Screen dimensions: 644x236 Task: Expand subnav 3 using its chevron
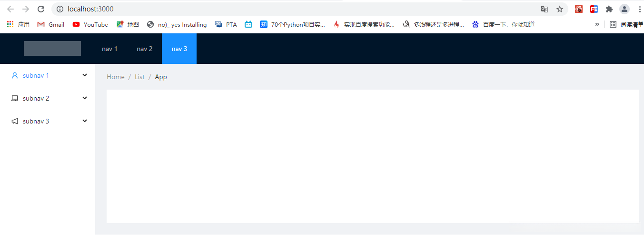coord(85,121)
